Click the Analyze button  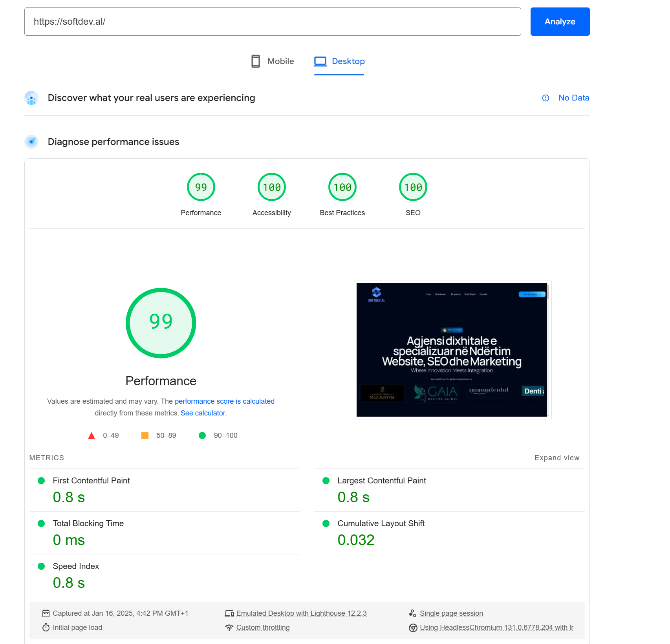560,22
